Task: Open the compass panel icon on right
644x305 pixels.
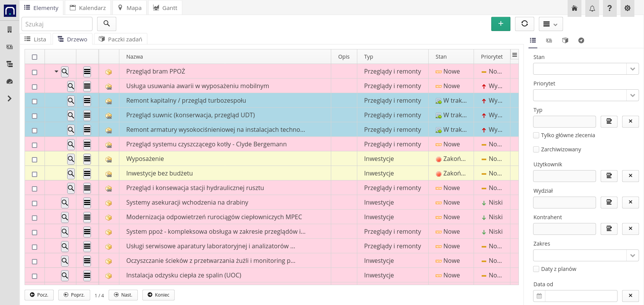Action: click(581, 40)
